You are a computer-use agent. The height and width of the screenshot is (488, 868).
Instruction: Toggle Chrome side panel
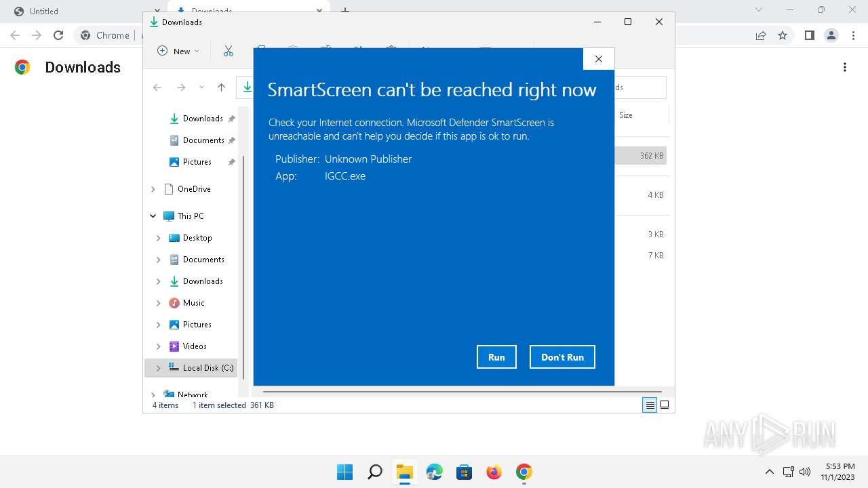point(809,35)
